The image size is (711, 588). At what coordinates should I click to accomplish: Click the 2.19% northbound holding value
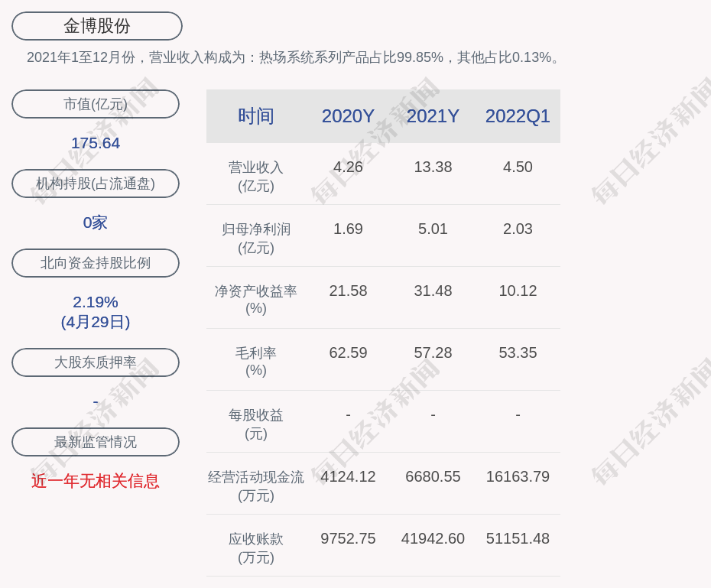pyautogui.click(x=96, y=302)
